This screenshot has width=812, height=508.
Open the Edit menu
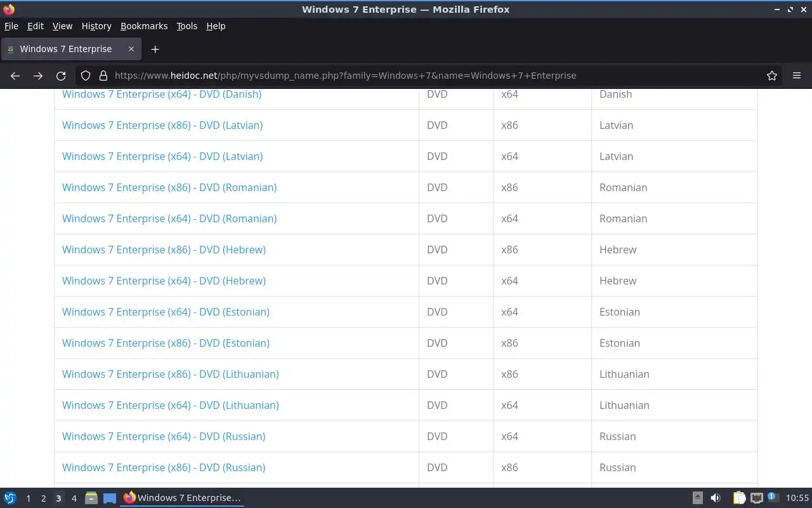tap(36, 26)
